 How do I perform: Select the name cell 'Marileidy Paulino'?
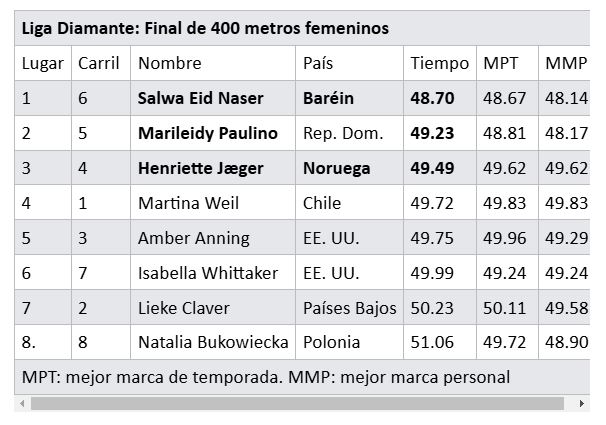click(x=208, y=133)
